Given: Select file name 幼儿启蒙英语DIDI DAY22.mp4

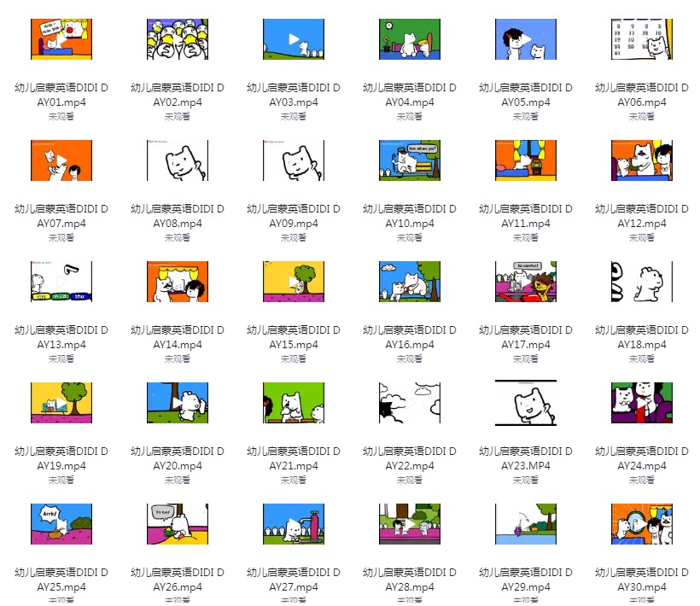Looking at the screenshot, I should tap(410, 458).
